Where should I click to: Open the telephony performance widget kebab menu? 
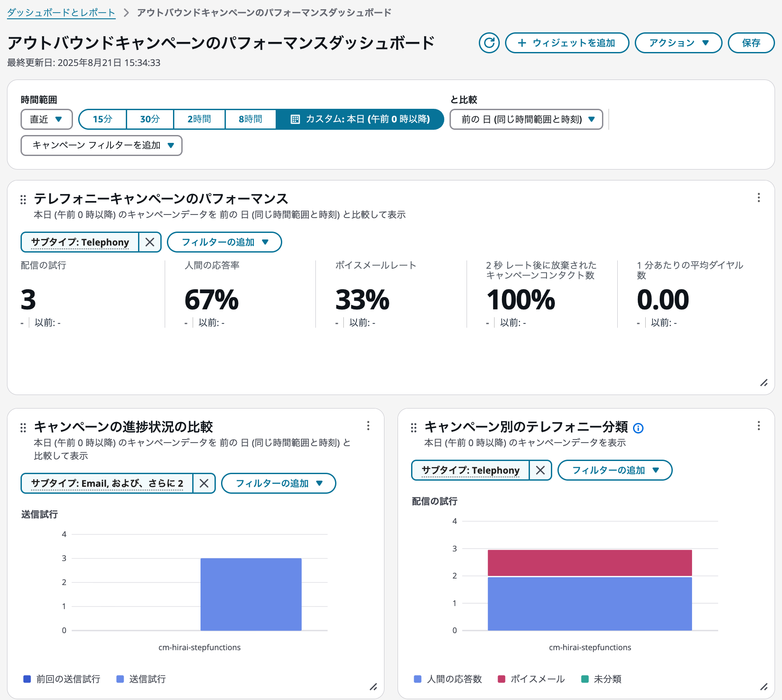coord(759,198)
